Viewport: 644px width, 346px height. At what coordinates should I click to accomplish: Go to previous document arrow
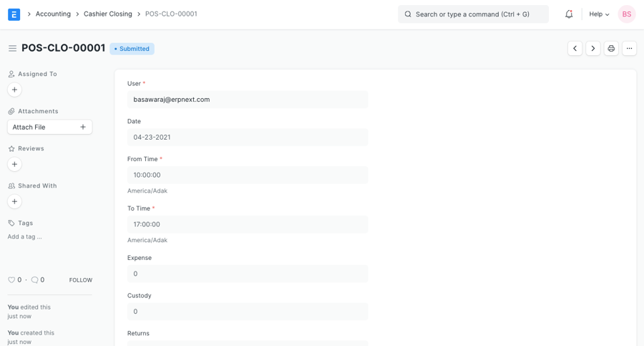(575, 49)
